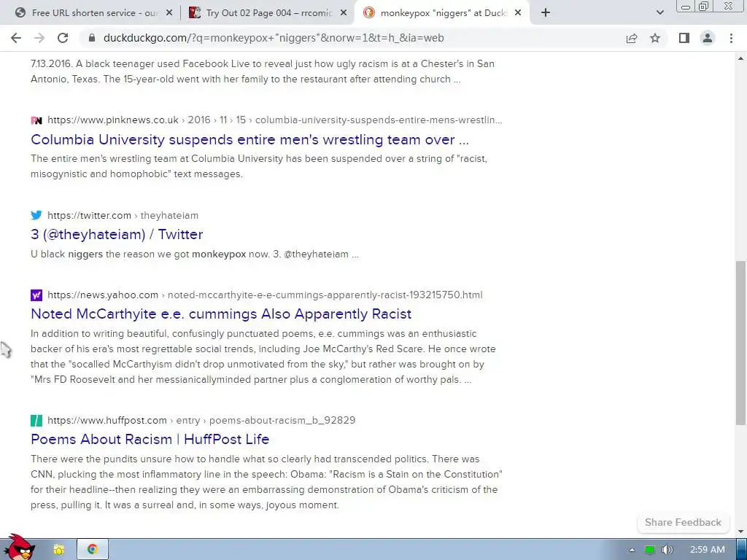Viewport: 747px width, 560px height.
Task: Expand the tab search dropdown
Action: pyautogui.click(x=659, y=13)
